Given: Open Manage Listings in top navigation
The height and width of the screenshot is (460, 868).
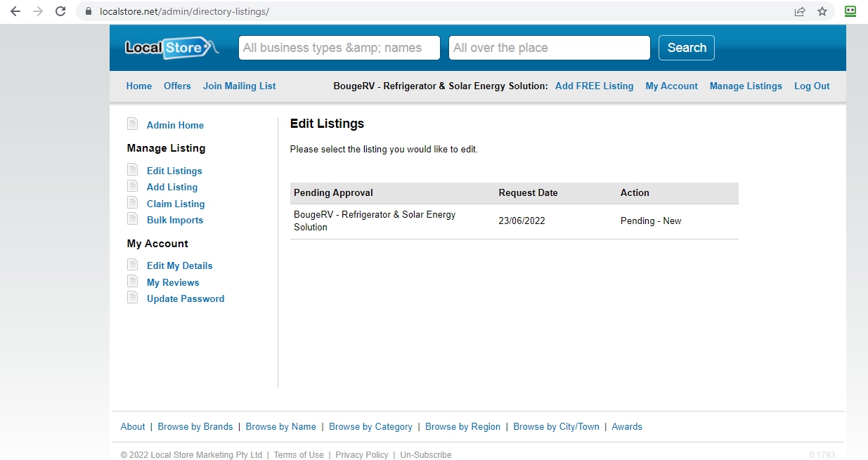Looking at the screenshot, I should point(745,86).
